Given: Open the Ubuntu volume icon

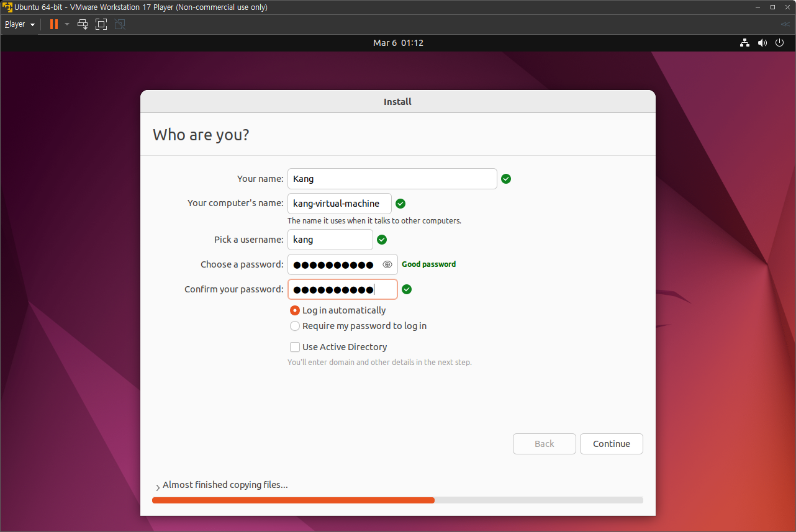Looking at the screenshot, I should coord(762,43).
